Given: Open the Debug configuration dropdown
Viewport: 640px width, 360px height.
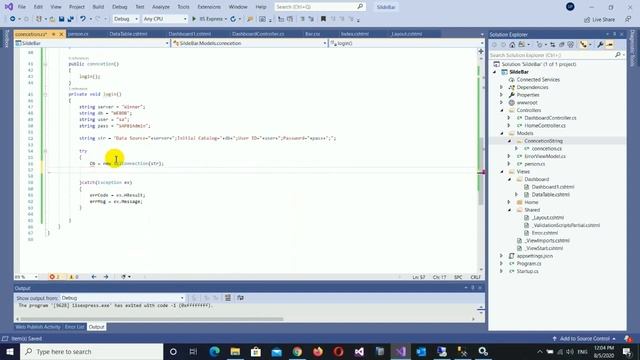Looking at the screenshot, I should 126,19.
